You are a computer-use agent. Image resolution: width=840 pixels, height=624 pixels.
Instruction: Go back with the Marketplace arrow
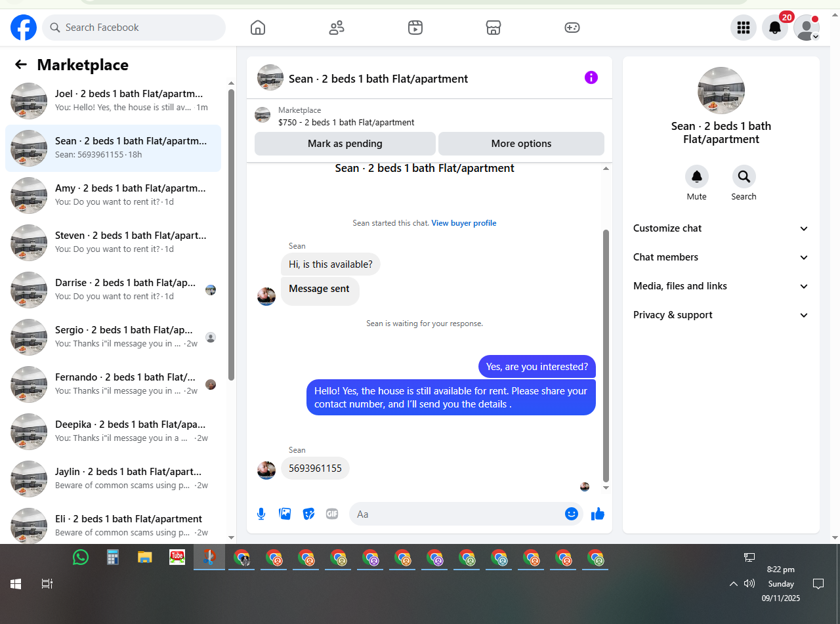21,64
